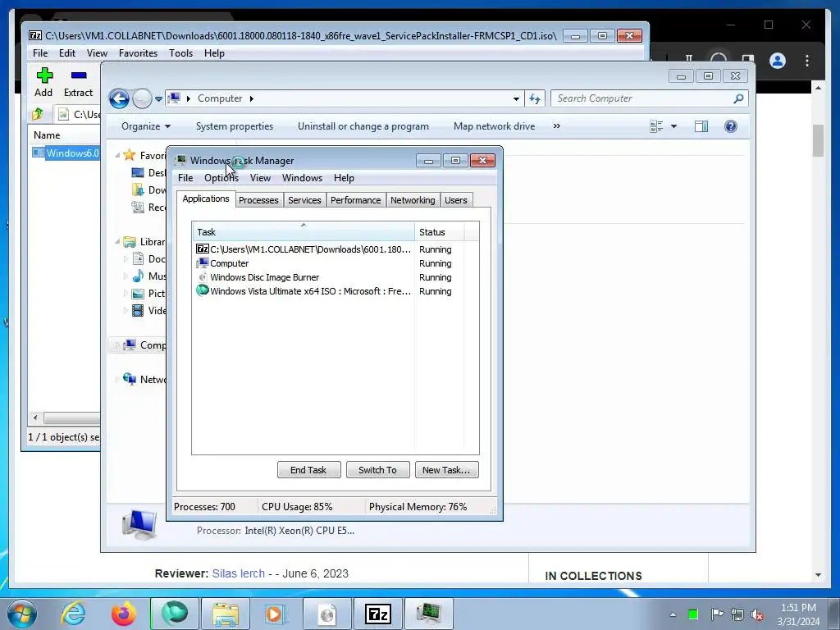The image size is (840, 630).
Task: Open the Task Manager Options menu
Action: point(221,178)
